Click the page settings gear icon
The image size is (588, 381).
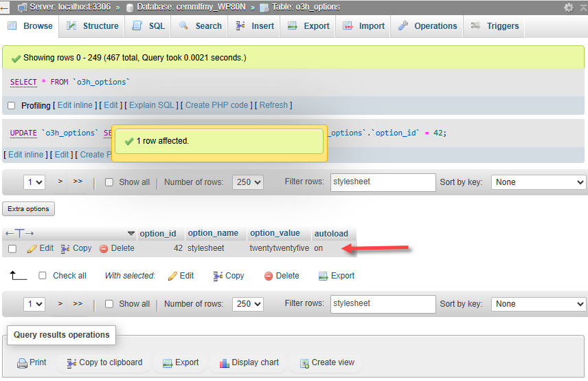pos(569,7)
